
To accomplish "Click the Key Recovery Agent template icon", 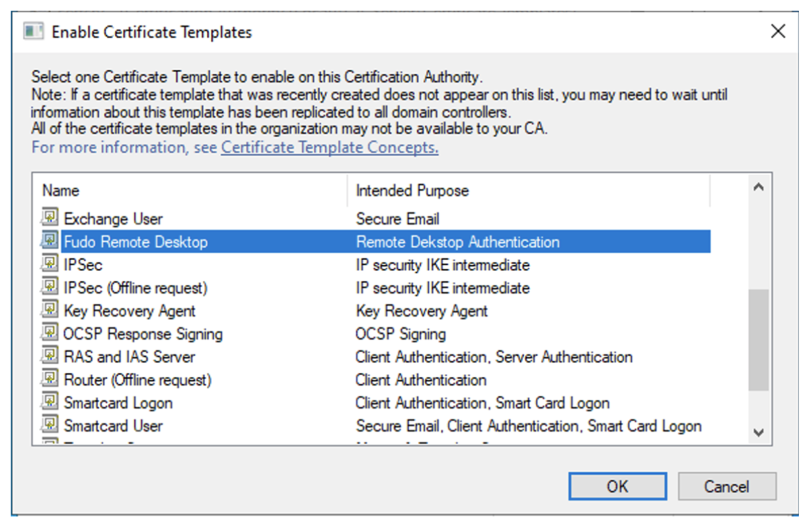I will pyautogui.click(x=50, y=310).
